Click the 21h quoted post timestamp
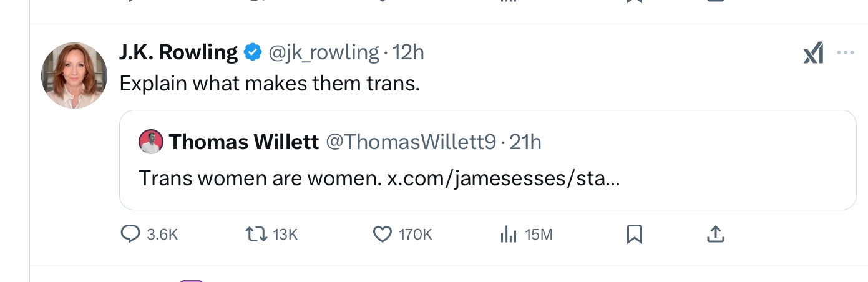Screen dimensions: 868x282 pyautogui.click(x=525, y=142)
